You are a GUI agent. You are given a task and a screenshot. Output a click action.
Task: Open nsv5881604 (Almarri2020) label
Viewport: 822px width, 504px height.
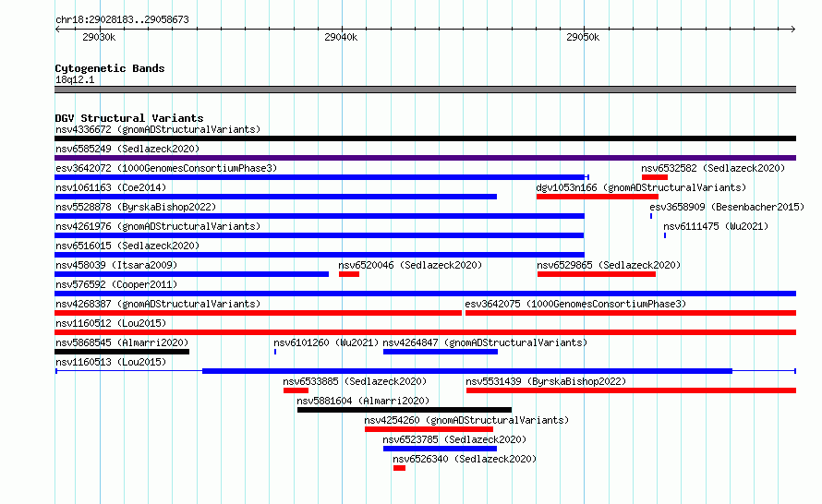[x=363, y=401]
